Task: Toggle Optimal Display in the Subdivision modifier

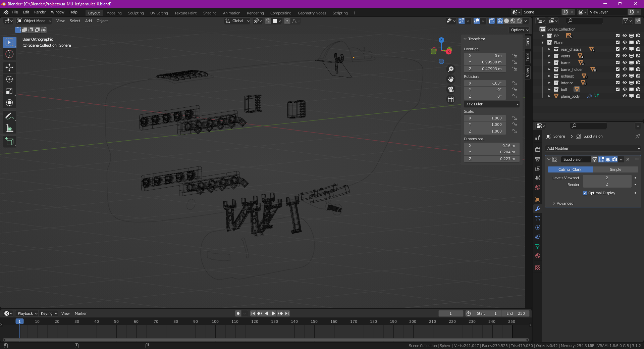Action: [585, 193]
